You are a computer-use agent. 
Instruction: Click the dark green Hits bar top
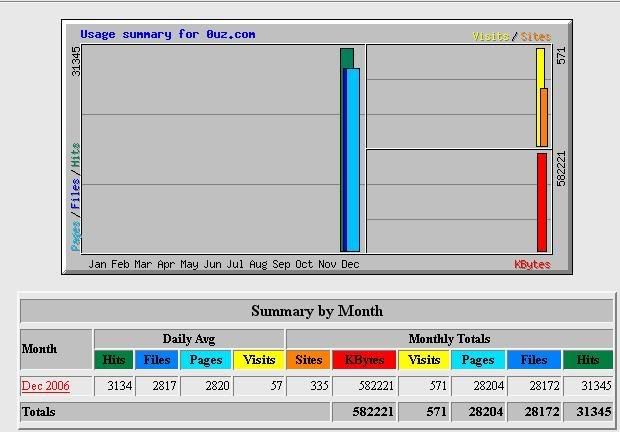pyautogui.click(x=347, y=57)
